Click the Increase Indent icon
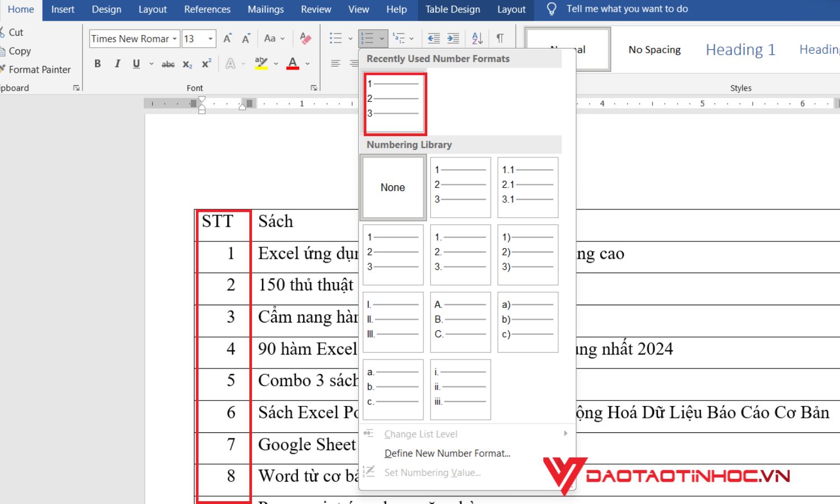 pos(452,38)
